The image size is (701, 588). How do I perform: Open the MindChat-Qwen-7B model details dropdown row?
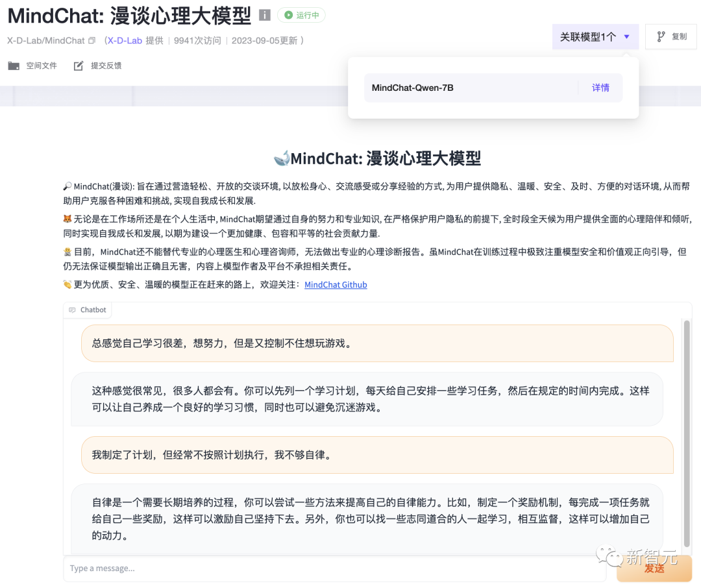[x=493, y=87]
